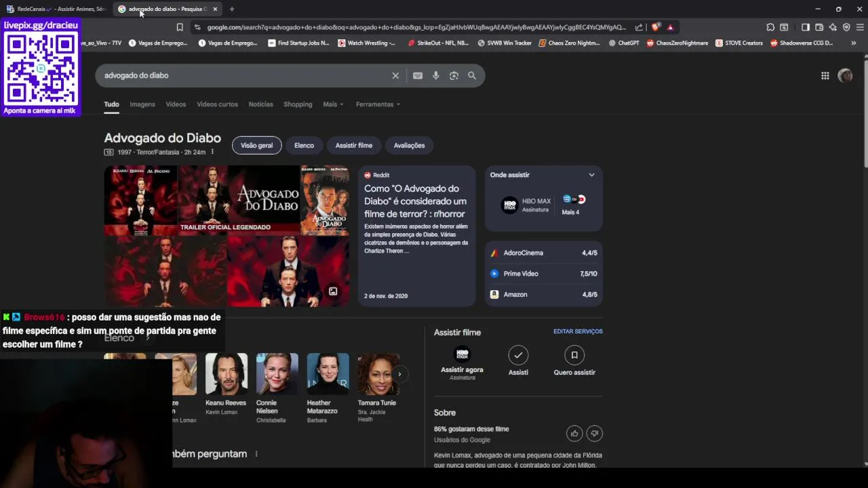Open the on-screen keyboard input tool

pyautogui.click(x=418, y=76)
